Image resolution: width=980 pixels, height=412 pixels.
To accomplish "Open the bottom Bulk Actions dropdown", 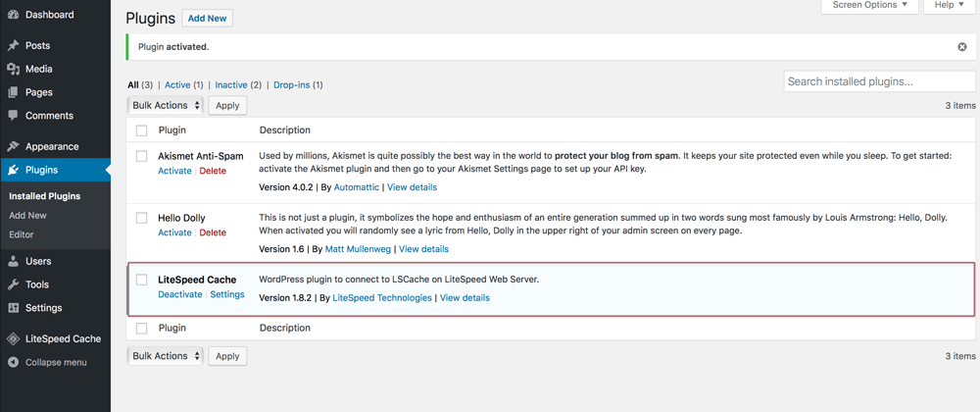I will tap(166, 356).
